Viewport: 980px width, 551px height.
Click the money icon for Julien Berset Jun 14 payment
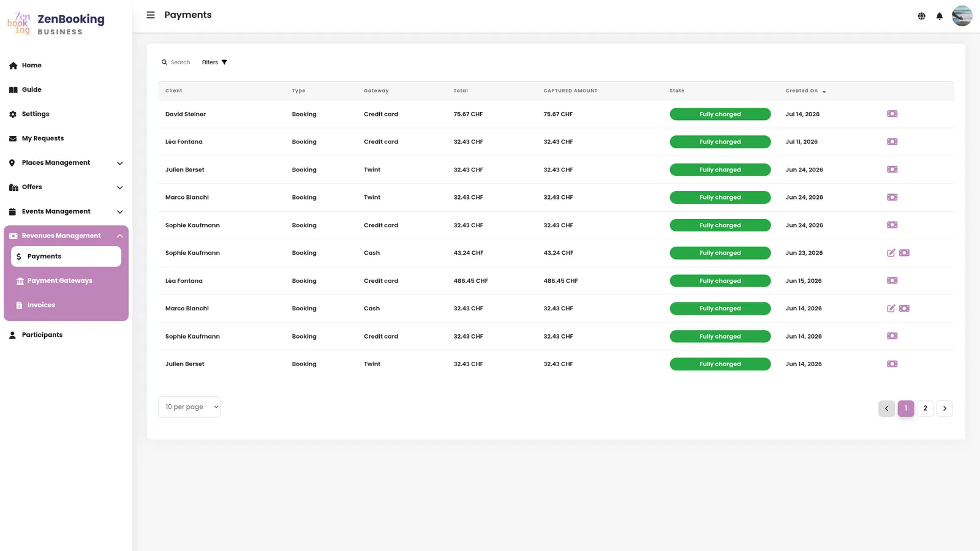pos(892,364)
